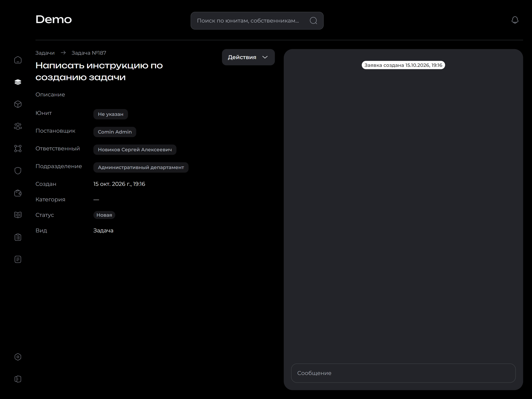Open the document page icon
Screen dimensions: 532x399
(18, 259)
